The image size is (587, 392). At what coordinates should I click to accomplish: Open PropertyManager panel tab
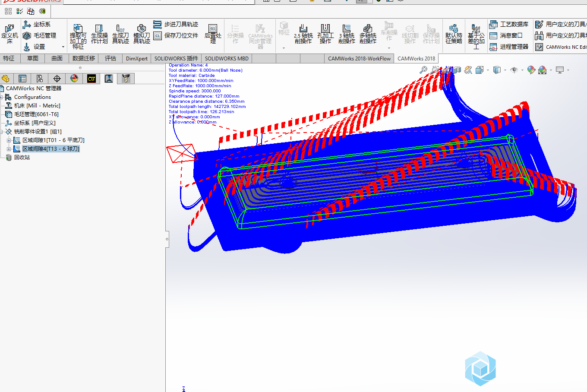coord(22,78)
